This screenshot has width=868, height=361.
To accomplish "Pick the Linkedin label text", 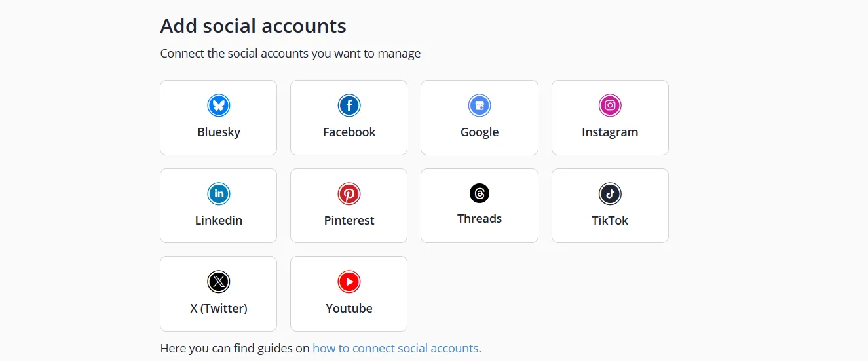I will (219, 220).
